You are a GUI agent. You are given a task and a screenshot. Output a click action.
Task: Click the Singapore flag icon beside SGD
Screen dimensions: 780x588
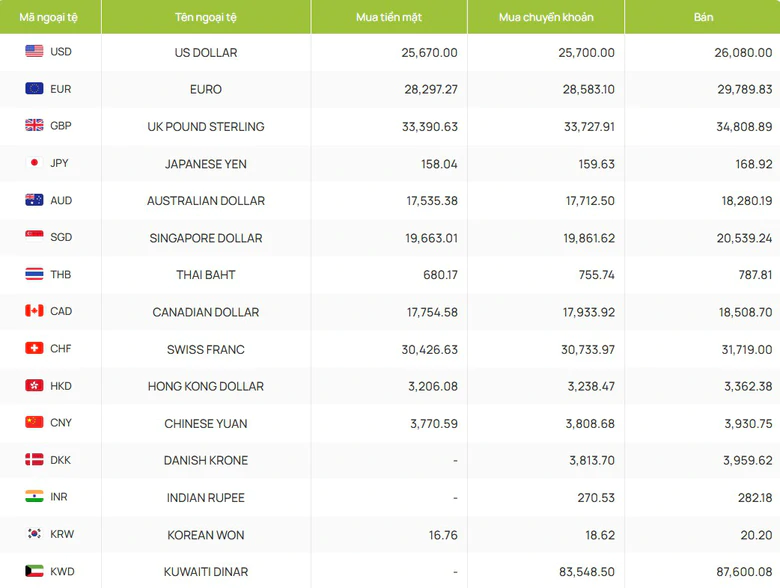[x=34, y=237]
